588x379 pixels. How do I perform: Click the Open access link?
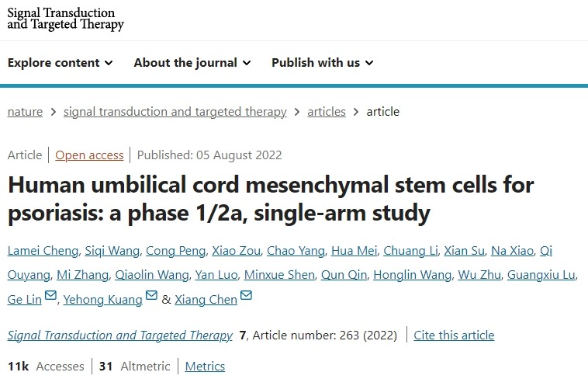coord(89,155)
